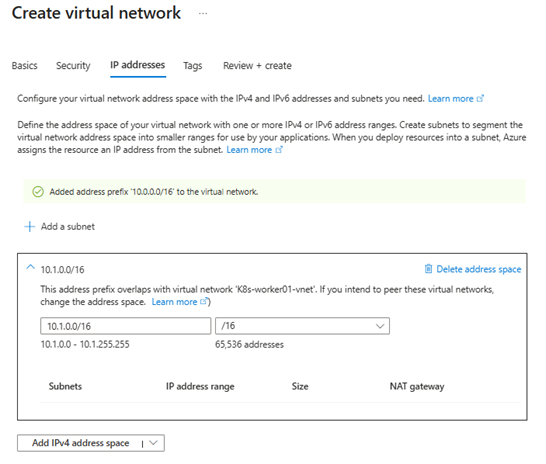Click the plus icon for Add a subnet
Viewport: 546px width, 464px height.
30,227
